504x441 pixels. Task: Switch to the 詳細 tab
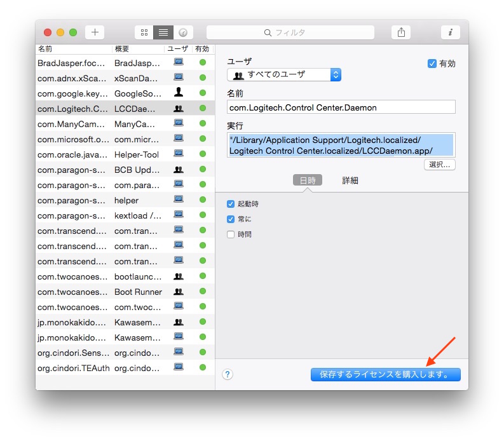350,180
